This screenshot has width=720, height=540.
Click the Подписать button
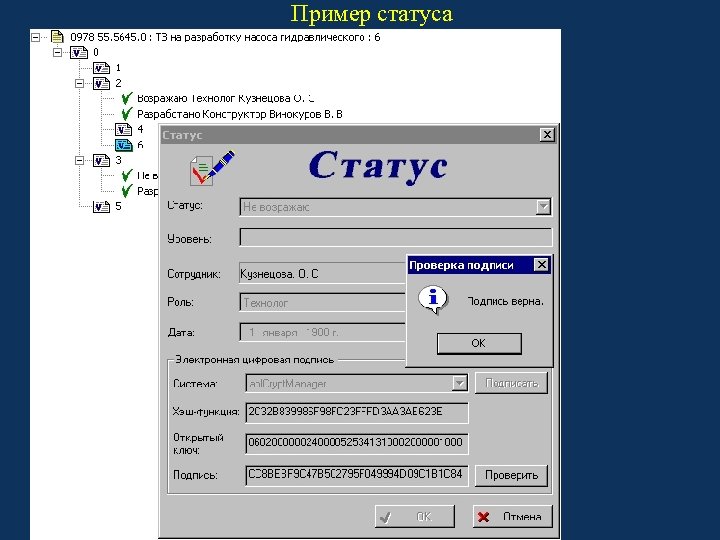pyautogui.click(x=511, y=383)
